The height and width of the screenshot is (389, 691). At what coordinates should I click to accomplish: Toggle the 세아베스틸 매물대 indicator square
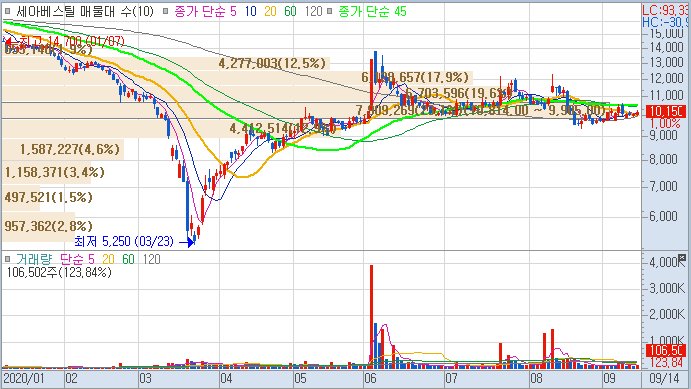[7, 11]
